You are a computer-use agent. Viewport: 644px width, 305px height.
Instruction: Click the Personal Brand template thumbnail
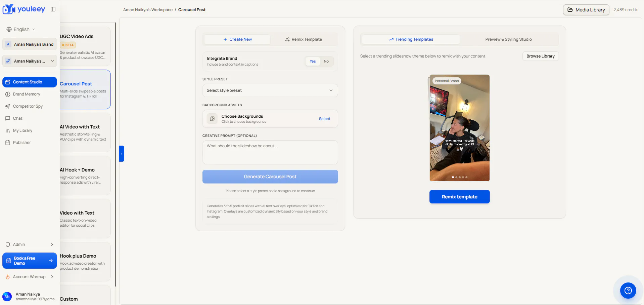coord(460,128)
